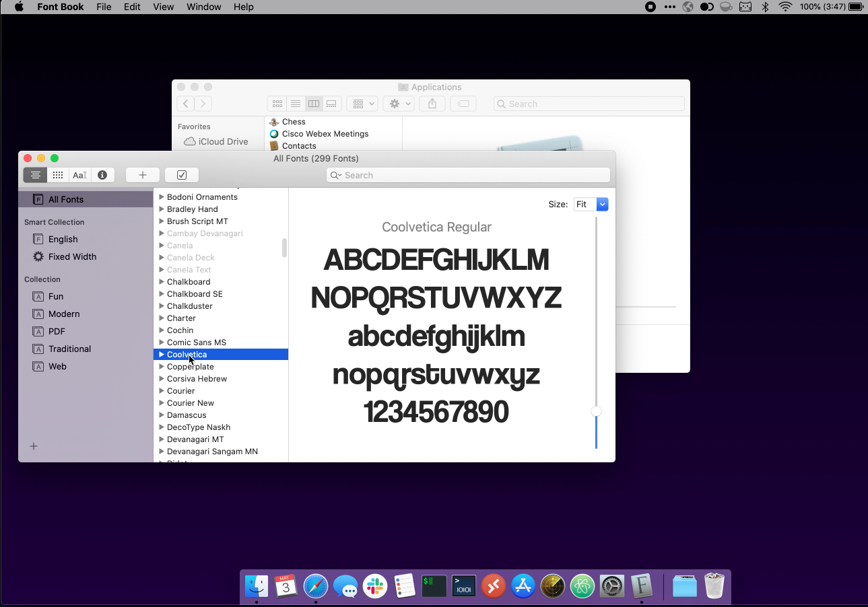This screenshot has height=607, width=868.
Task: Open the Window menu
Action: [203, 7]
